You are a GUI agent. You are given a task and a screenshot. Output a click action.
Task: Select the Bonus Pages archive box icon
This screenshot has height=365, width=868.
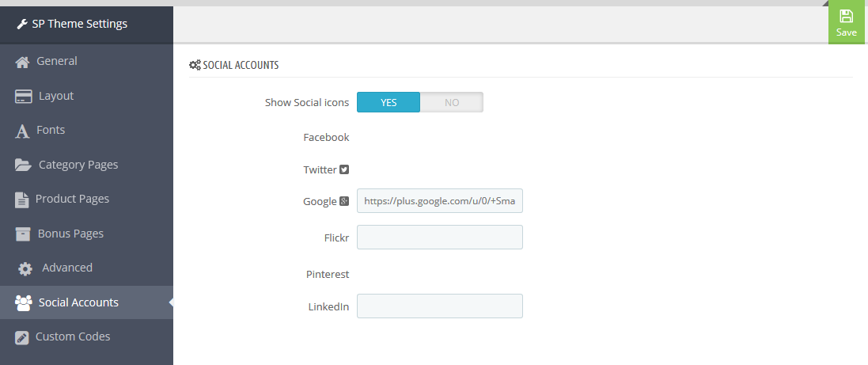tap(23, 234)
